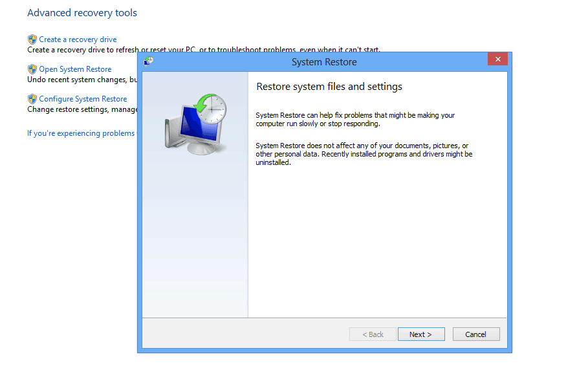588x370 pixels.
Task: Click the disabled Back button
Action: pos(373,334)
